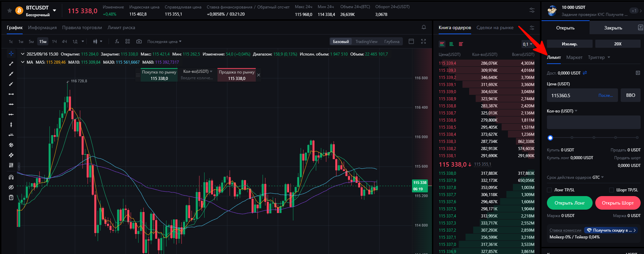Viewport: 644px width, 254px height.
Task: Open order book settings sliders icon
Action: click(532, 28)
